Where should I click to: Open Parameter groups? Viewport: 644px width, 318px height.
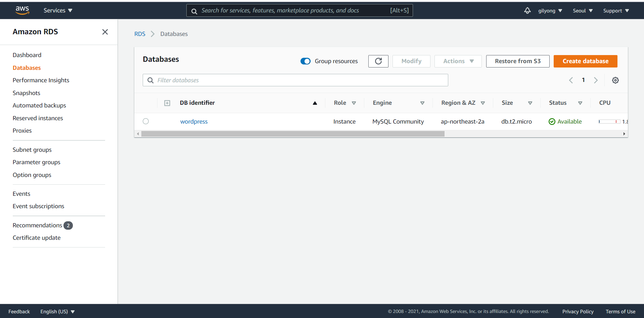pyautogui.click(x=36, y=162)
